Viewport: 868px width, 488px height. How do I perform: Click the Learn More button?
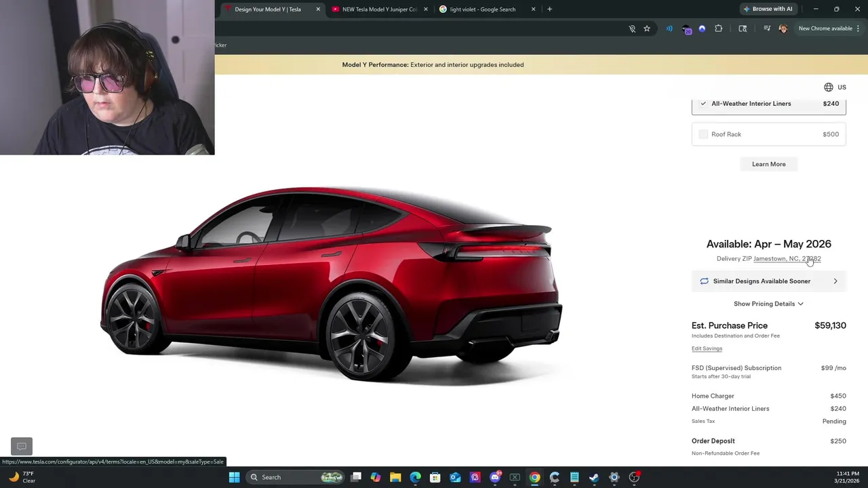pos(768,164)
